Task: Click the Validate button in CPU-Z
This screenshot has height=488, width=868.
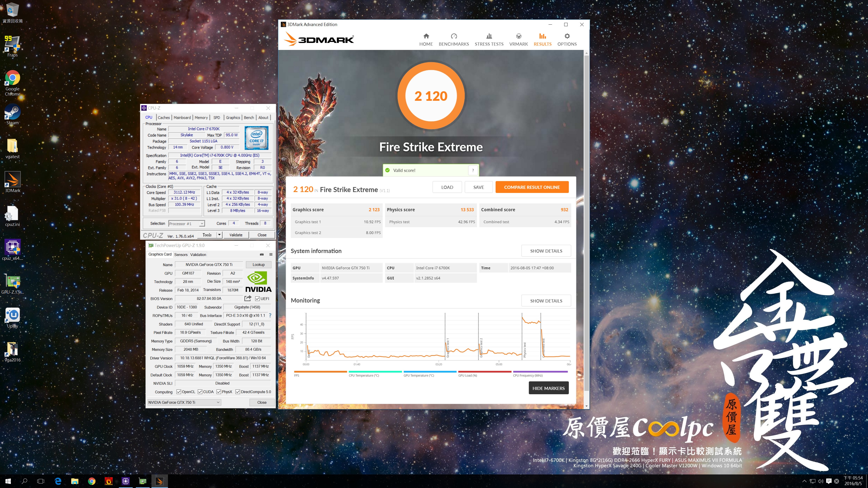Action: coord(236,235)
